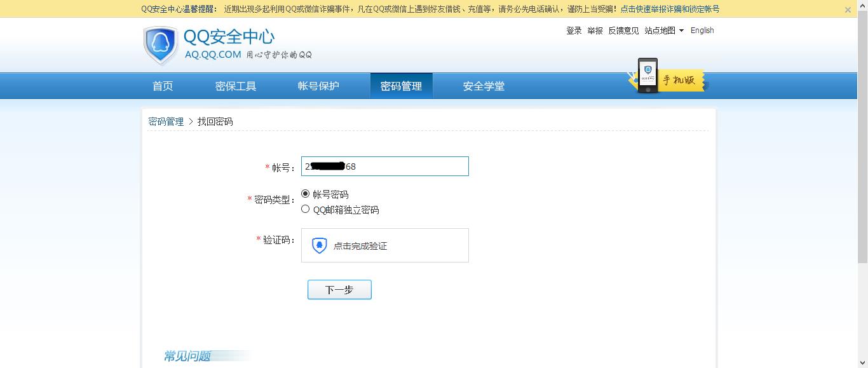Focus the 帐号 input field
The height and width of the screenshot is (368, 868).
coord(385,167)
